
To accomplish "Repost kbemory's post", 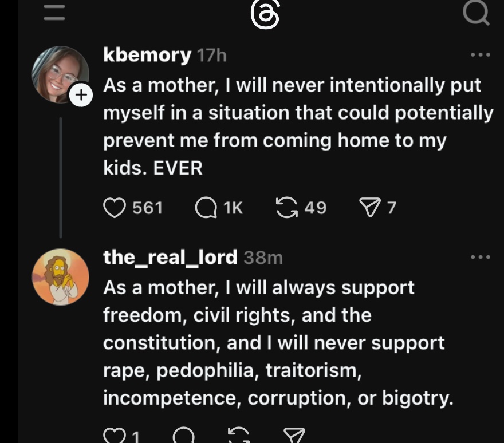I will coord(286,208).
